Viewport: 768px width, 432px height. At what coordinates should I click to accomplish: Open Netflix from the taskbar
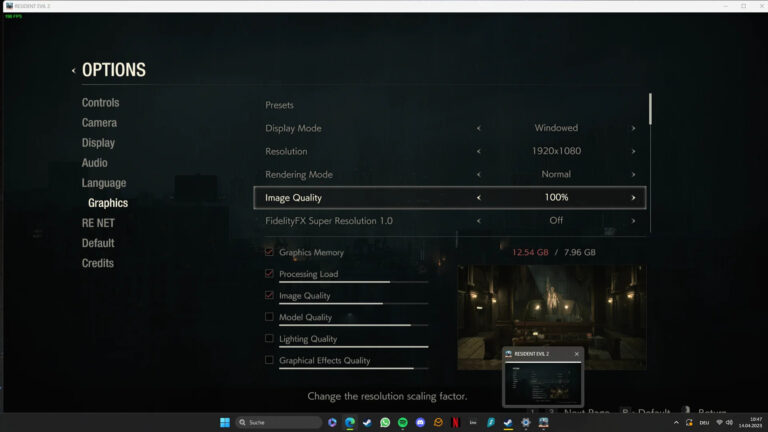pyautogui.click(x=455, y=422)
